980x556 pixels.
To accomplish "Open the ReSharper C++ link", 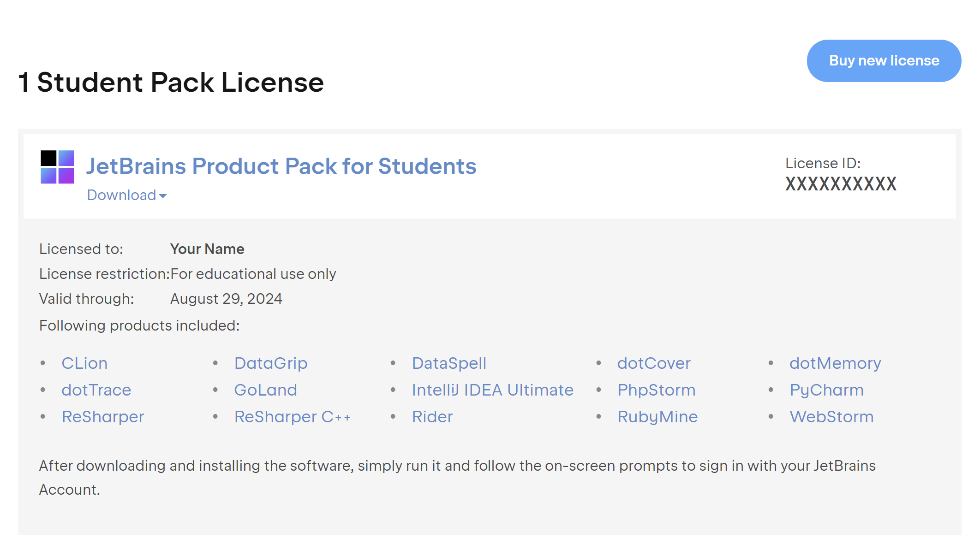I will click(x=293, y=417).
